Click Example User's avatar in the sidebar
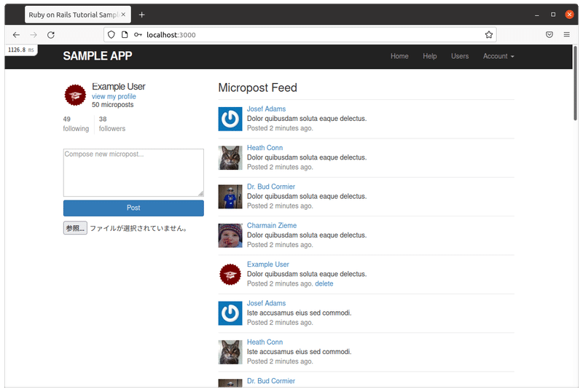Screen dimensions: 583x392 tap(75, 95)
